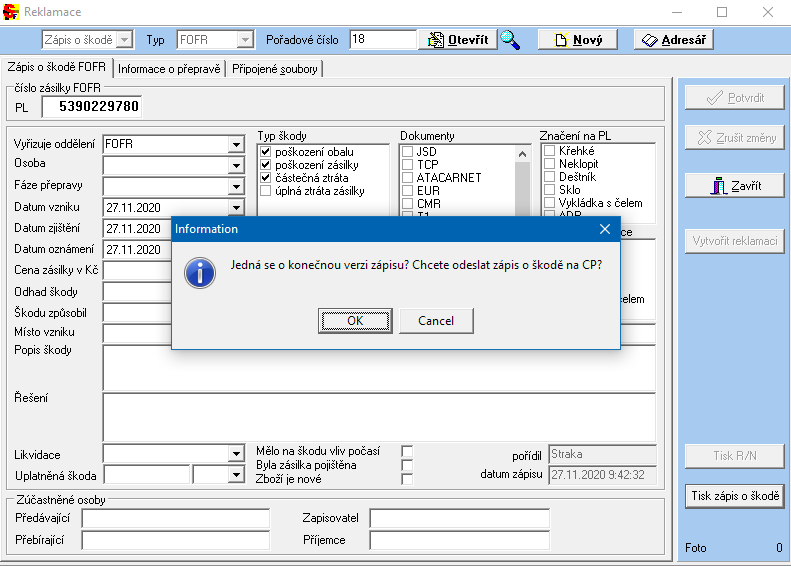Viewport: 791px width, 566px height.
Task: Tick the JSD document checkbox
Action: tap(407, 152)
